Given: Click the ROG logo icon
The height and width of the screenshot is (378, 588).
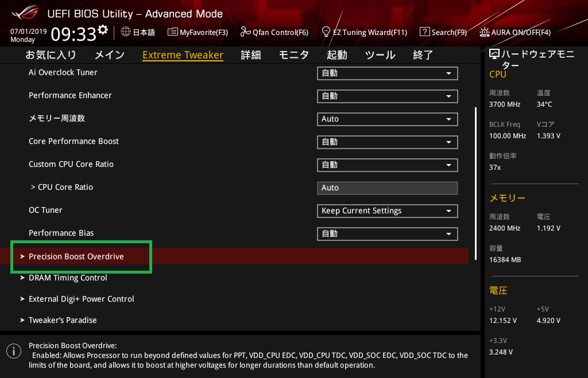Looking at the screenshot, I should click(25, 13).
